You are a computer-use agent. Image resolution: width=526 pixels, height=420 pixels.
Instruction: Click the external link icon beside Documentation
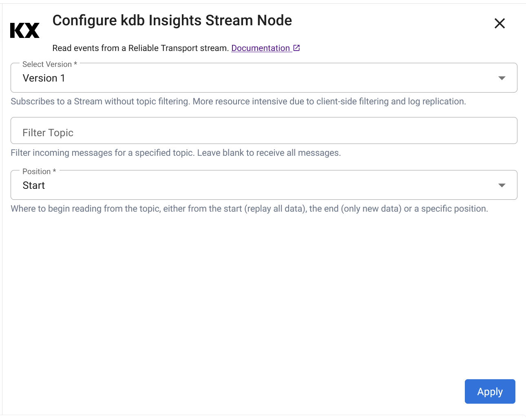tap(296, 47)
